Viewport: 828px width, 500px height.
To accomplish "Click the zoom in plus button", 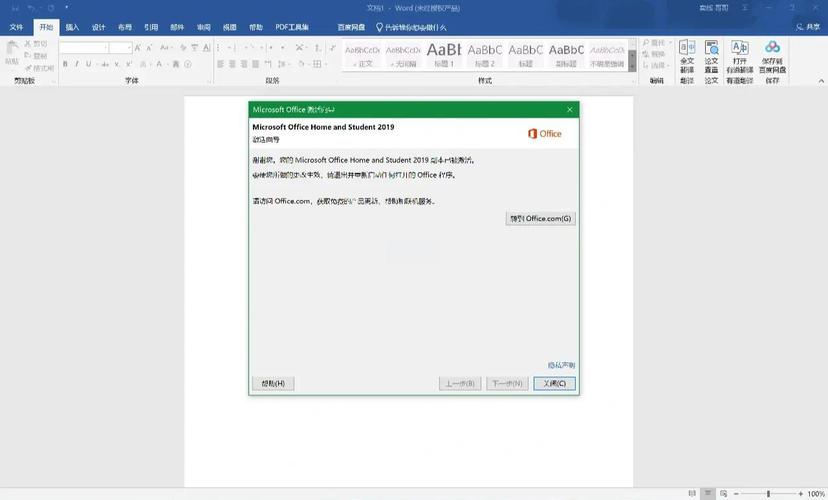I will tap(801, 494).
